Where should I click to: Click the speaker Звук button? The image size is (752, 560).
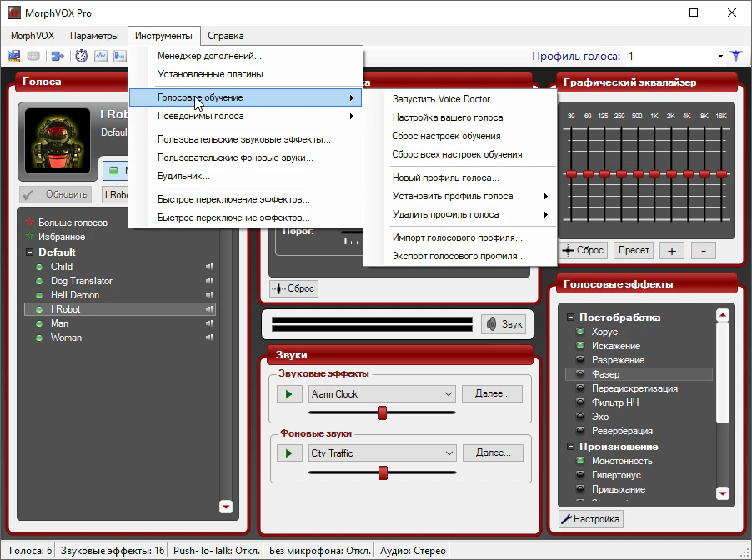point(504,324)
